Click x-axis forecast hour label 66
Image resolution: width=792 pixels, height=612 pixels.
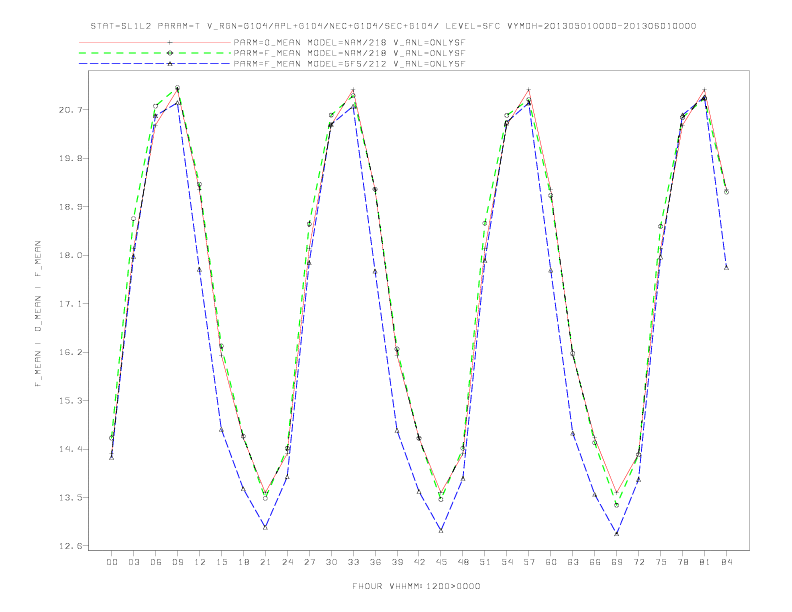[595, 562]
